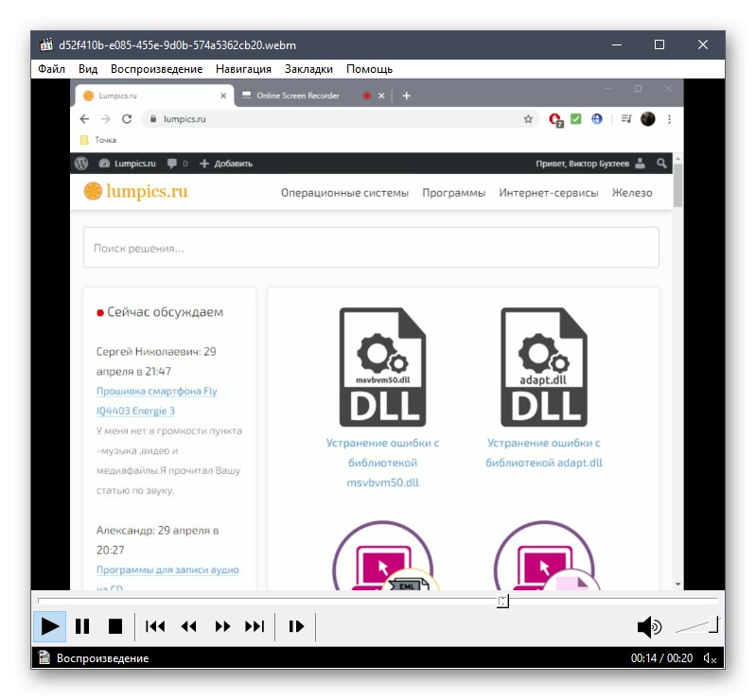Screen dimensions: 756x700
Task: Open the Привет, Виктор Бухтеев account menu
Action: (590, 164)
